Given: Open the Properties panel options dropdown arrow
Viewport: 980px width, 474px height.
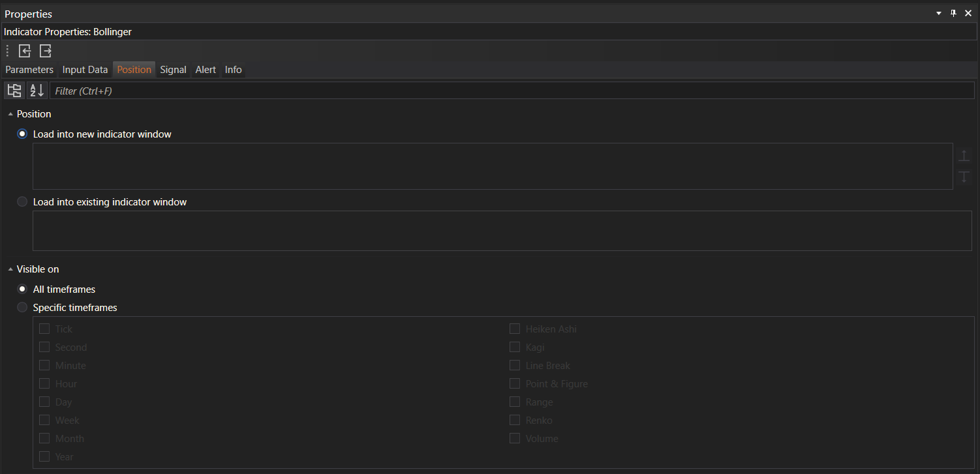Looking at the screenshot, I should (939, 13).
